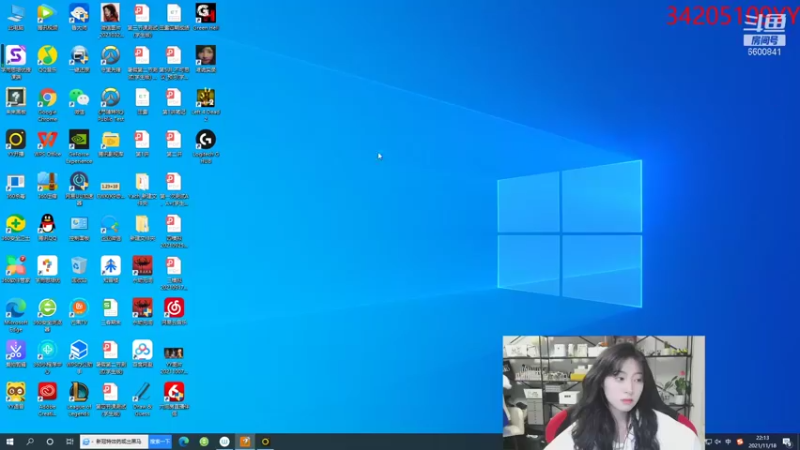Launch the blue pine tree app shortcut
800x450 pixels.
pyautogui.click(x=111, y=270)
